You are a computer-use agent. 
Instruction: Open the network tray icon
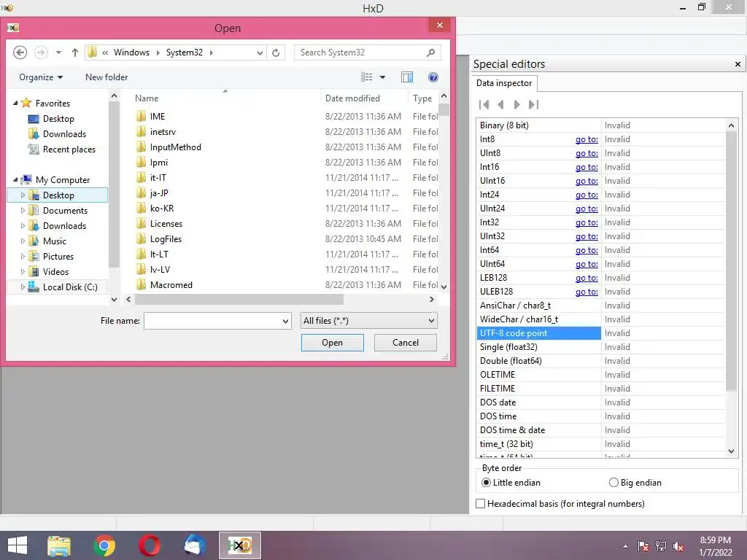pyautogui.click(x=661, y=546)
